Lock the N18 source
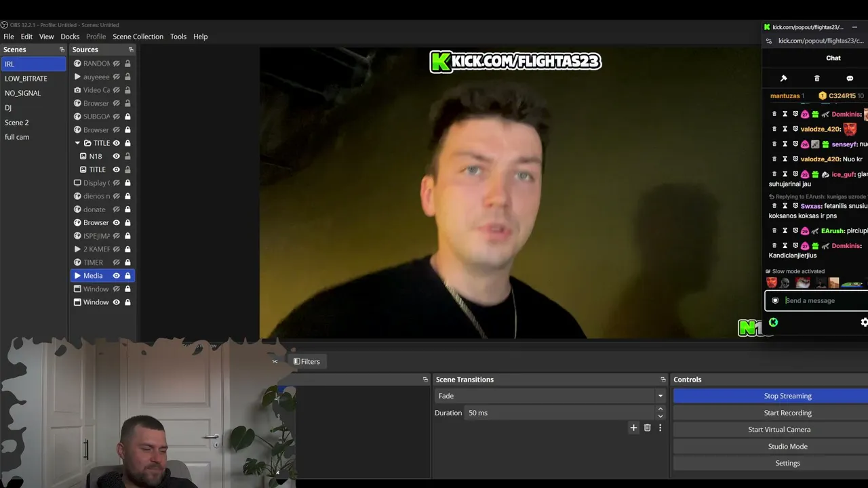The height and width of the screenshot is (488, 868). 127,157
